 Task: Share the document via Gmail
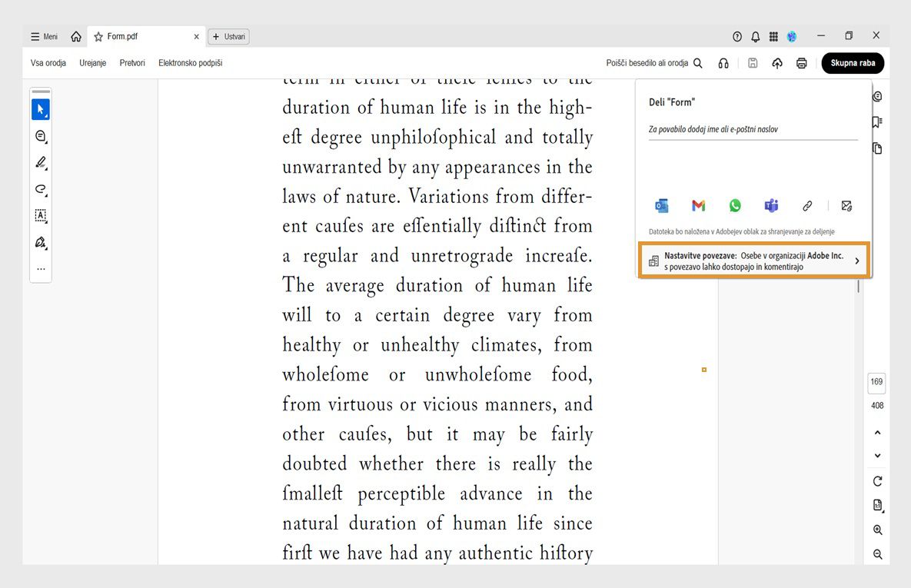point(698,205)
